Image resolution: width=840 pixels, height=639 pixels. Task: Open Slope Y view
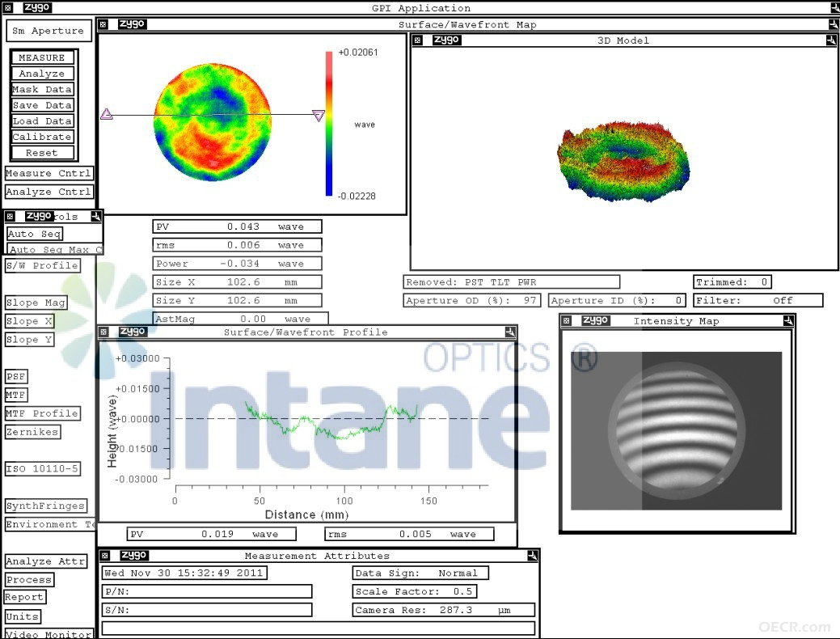(x=29, y=340)
